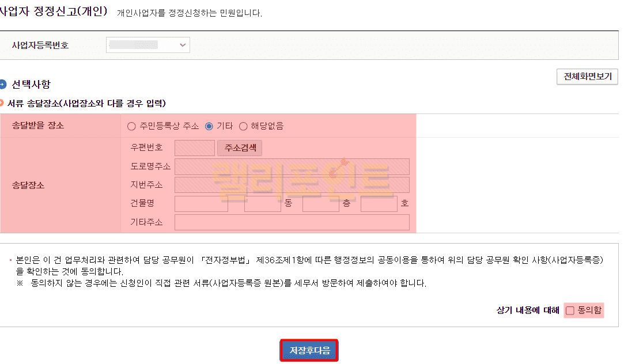Screen dimensions: 628x364
Task: Click the 저장후다음 button
Action: click(x=309, y=350)
